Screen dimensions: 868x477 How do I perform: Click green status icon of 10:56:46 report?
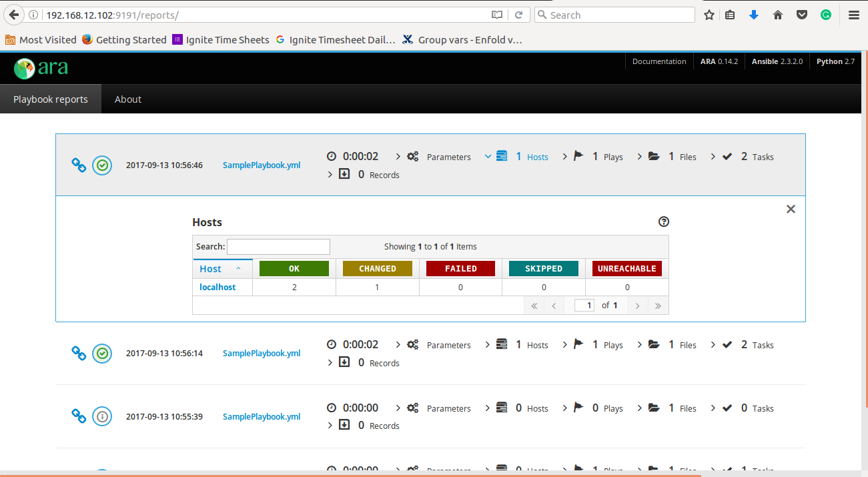click(x=102, y=165)
